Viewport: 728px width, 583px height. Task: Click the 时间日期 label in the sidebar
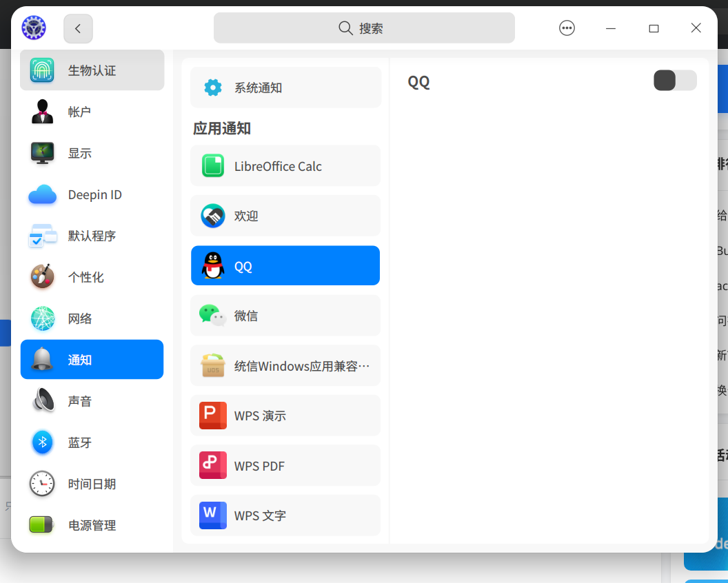pos(92,484)
